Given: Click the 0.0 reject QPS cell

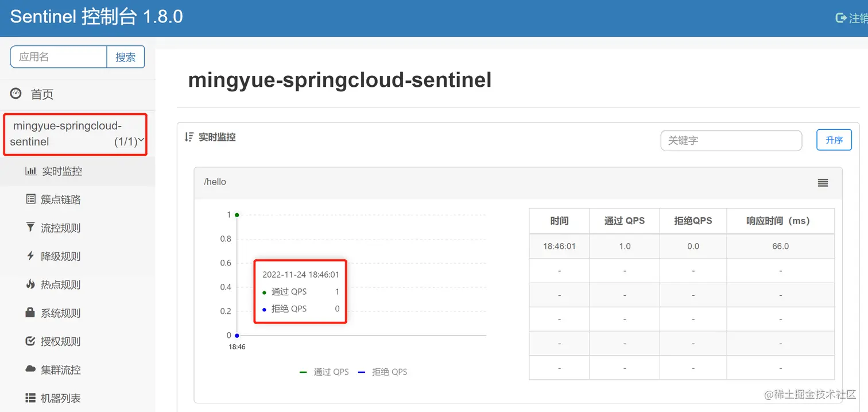Looking at the screenshot, I should [693, 246].
